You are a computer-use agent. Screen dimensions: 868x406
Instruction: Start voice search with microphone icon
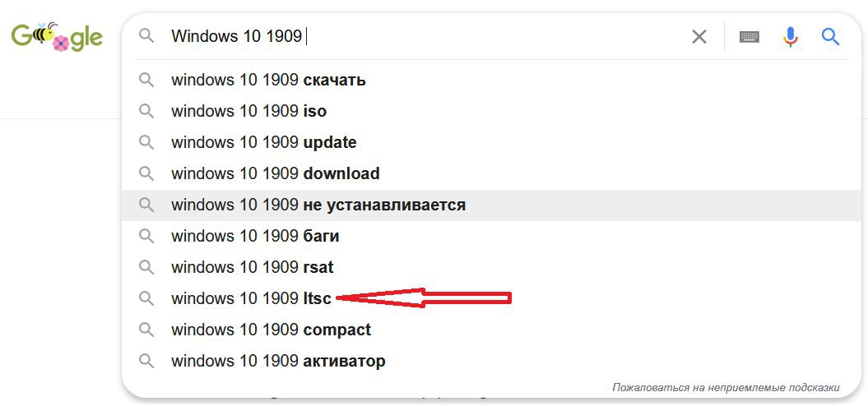point(791,37)
